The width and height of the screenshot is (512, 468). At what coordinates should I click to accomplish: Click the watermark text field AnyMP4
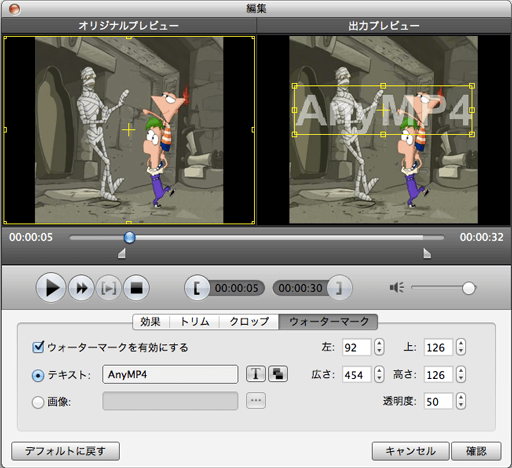(x=170, y=374)
